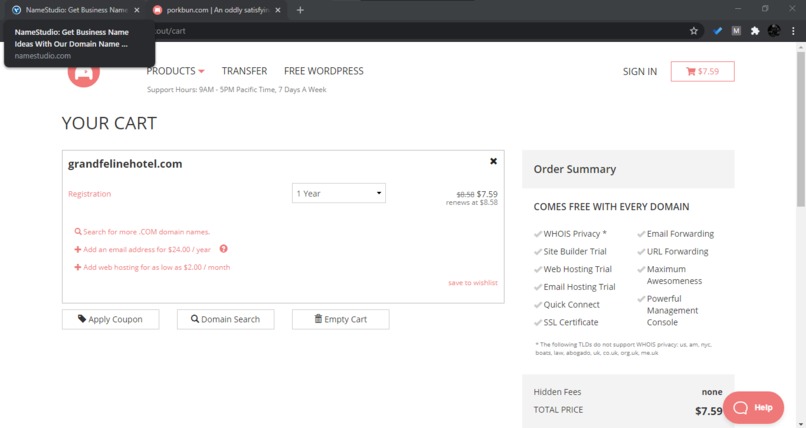Remove grandfelinehotel.com with the X icon

493,161
